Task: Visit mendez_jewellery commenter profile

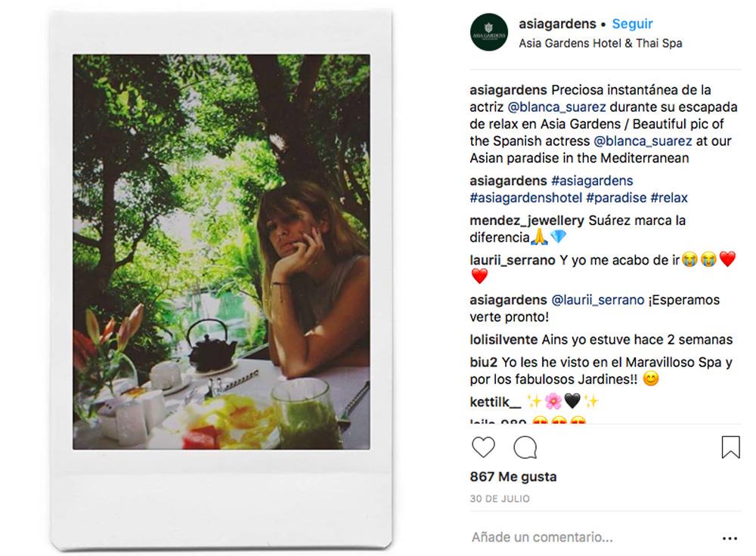Action: [x=526, y=221]
